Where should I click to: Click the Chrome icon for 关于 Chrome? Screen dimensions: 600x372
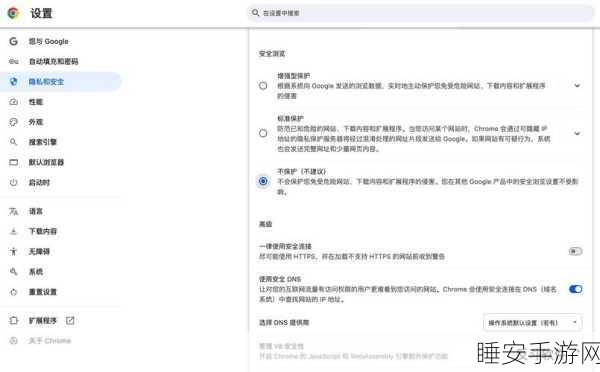[x=13, y=341]
